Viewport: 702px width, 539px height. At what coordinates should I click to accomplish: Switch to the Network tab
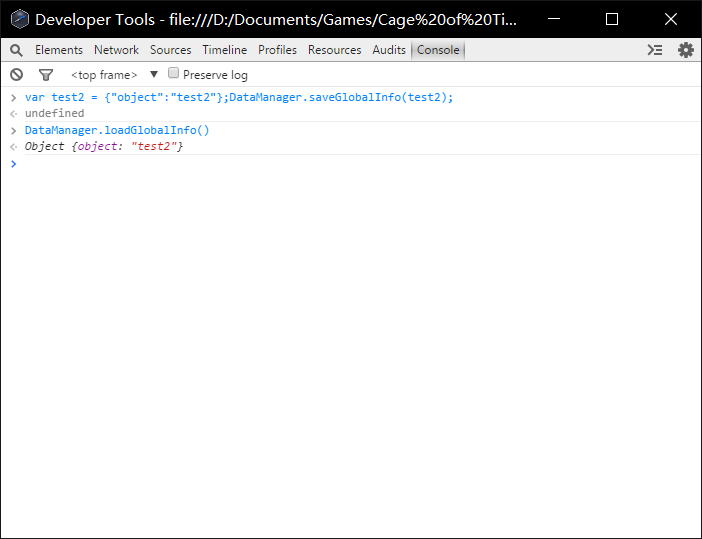point(116,50)
